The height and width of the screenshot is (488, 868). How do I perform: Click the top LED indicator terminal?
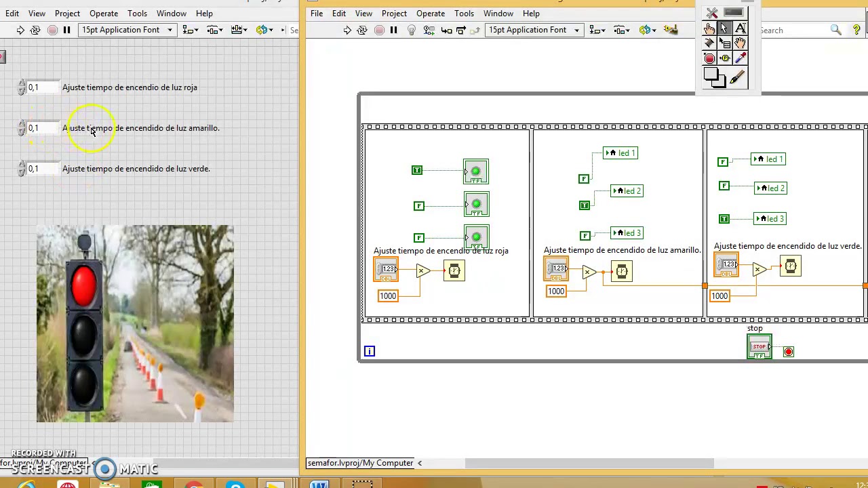point(476,171)
